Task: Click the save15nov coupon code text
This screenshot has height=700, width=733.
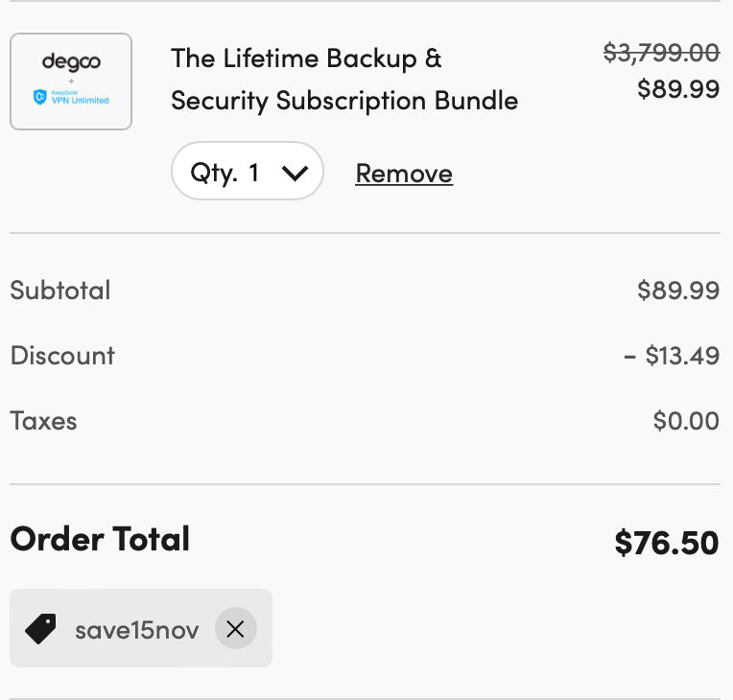Action: point(137,630)
